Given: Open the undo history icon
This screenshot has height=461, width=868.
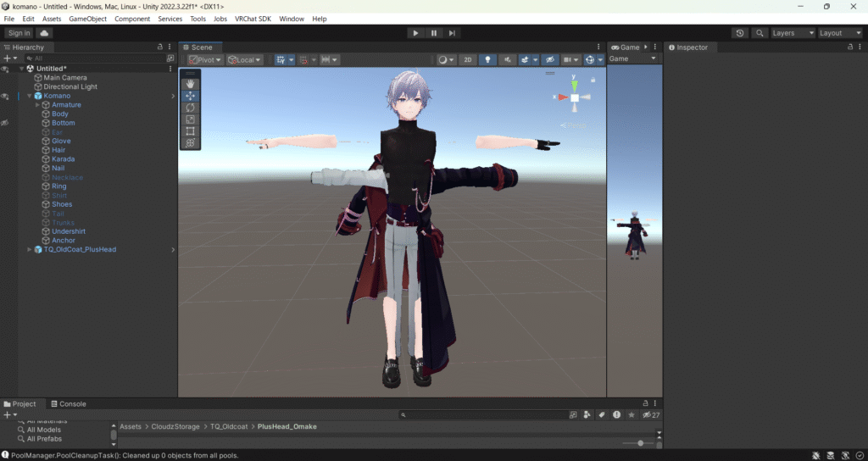Looking at the screenshot, I should [740, 33].
